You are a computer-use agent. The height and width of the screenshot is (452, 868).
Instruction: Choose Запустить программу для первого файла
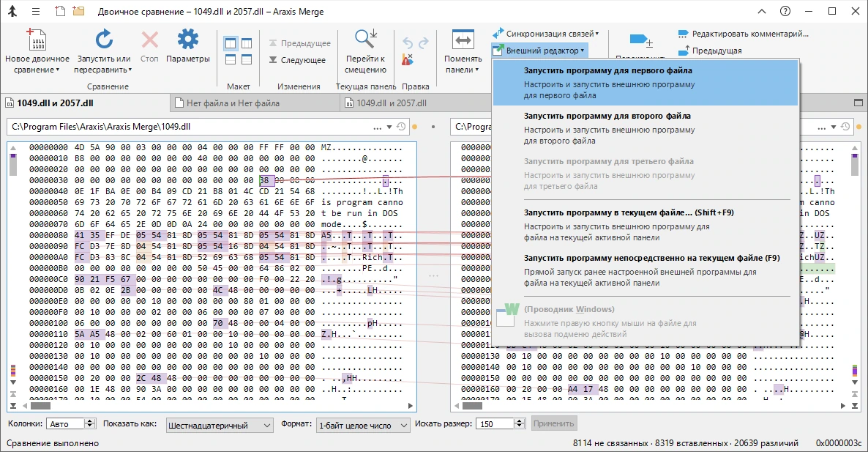tap(646, 83)
